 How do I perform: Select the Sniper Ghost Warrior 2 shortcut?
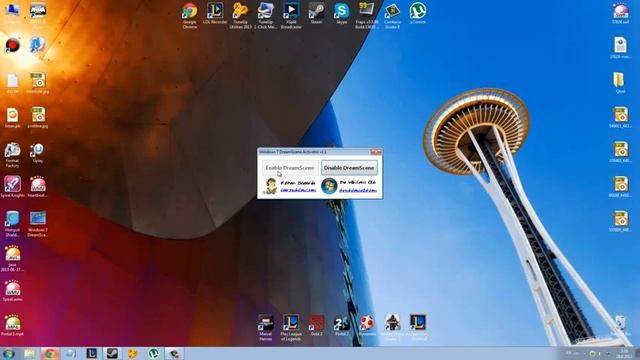tap(392, 327)
